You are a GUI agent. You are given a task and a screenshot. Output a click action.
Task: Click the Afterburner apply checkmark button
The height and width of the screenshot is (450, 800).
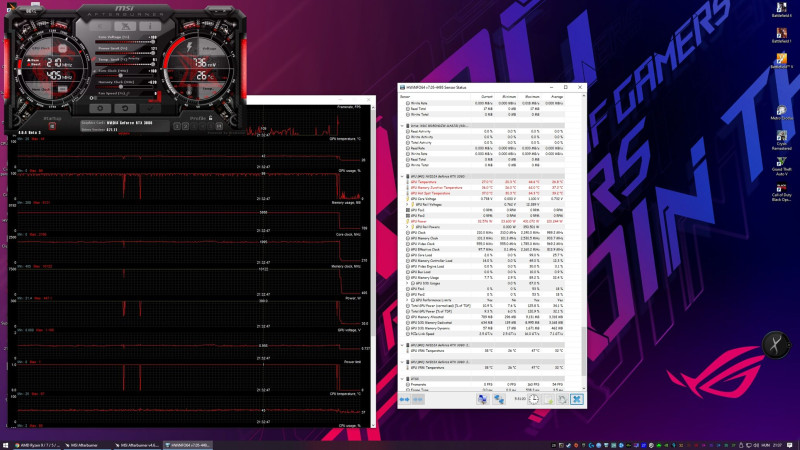[x=150, y=108]
